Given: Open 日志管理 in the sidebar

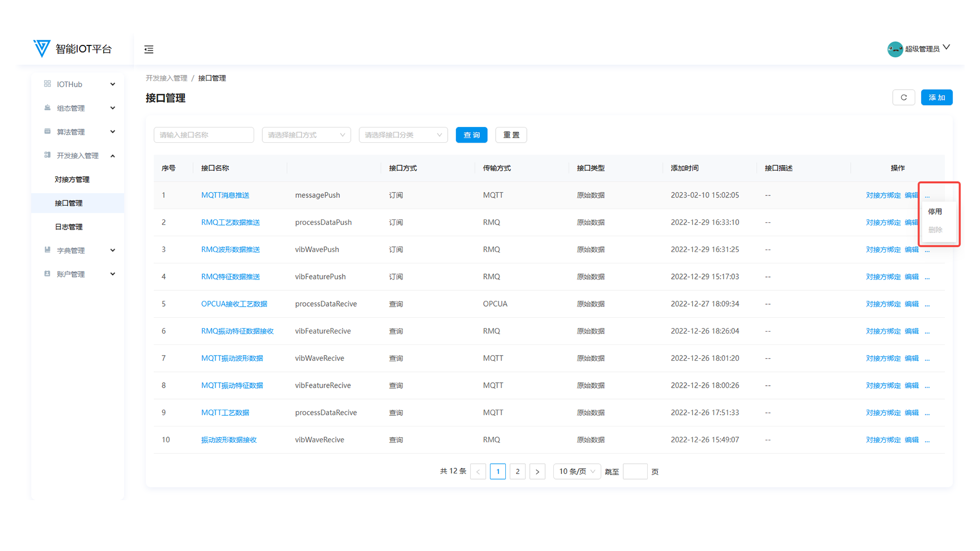Looking at the screenshot, I should click(x=68, y=227).
